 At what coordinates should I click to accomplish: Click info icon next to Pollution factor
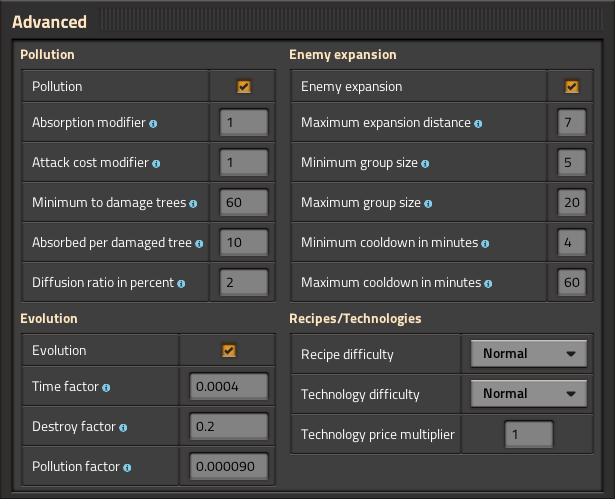(127, 468)
